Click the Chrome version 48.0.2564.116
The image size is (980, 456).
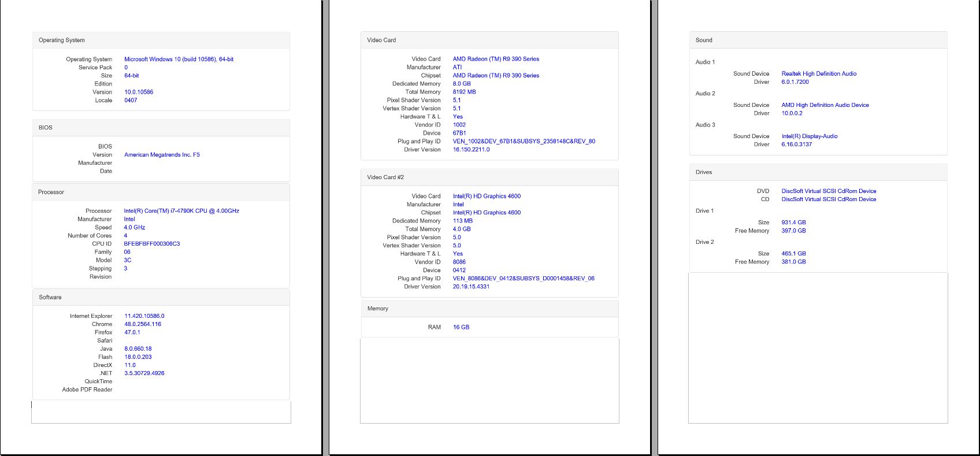coord(143,324)
